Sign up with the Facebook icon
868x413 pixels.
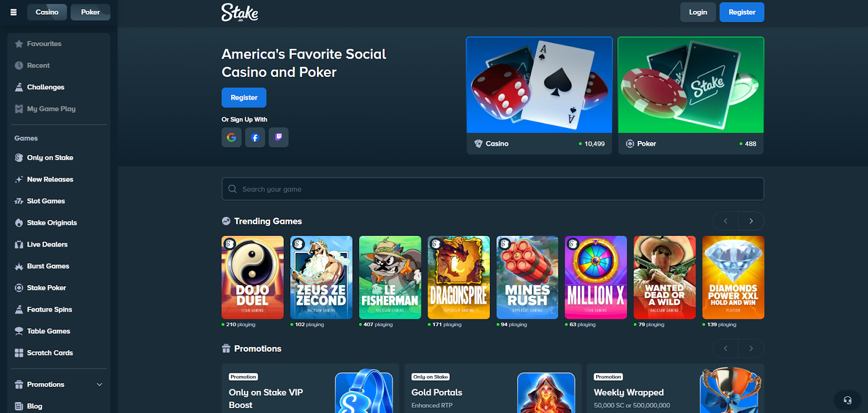click(x=255, y=137)
